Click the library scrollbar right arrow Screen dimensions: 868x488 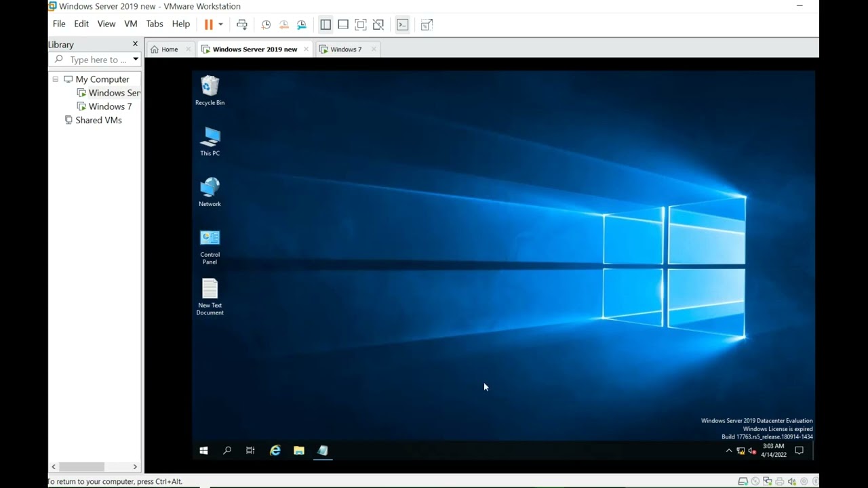[x=135, y=467]
